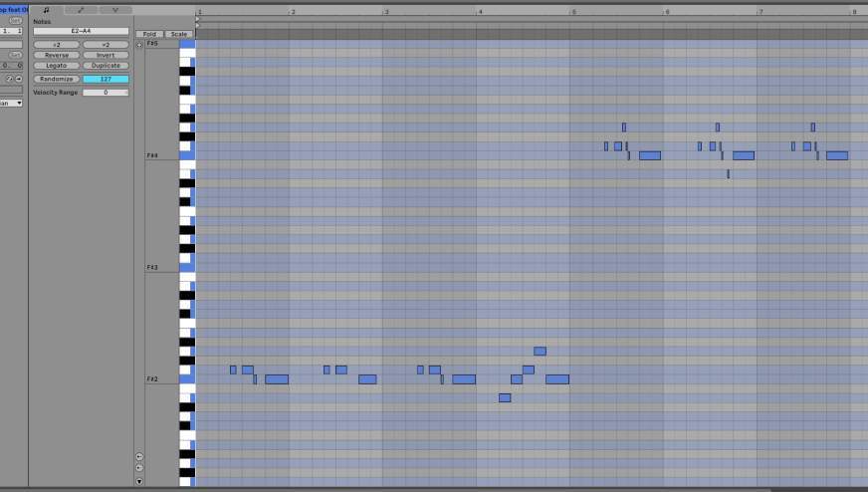Double note lengths with the ×2 button
The height and width of the screenshot is (492, 868).
click(x=106, y=45)
